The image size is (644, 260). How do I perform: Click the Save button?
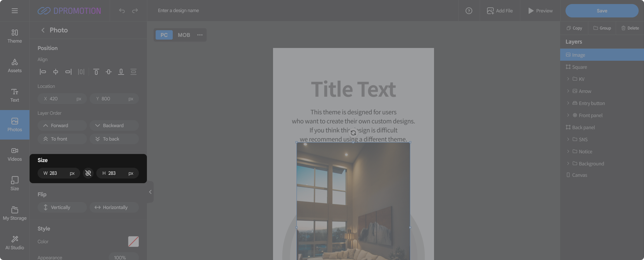pyautogui.click(x=602, y=11)
